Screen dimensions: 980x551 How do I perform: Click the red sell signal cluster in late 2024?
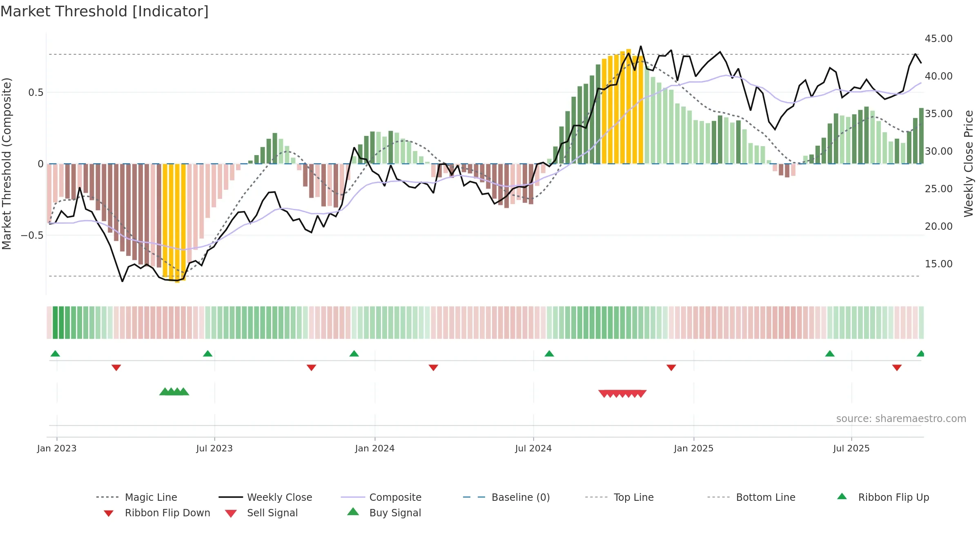pyautogui.click(x=622, y=393)
